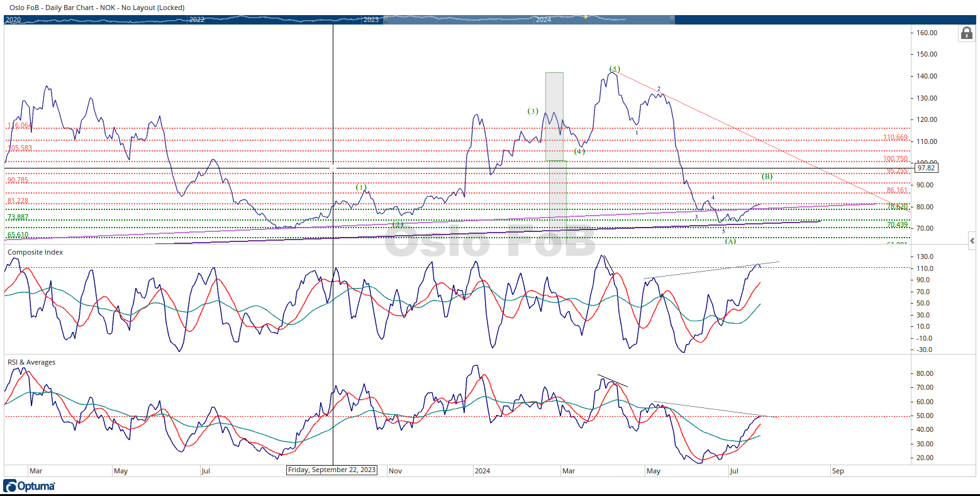The width and height of the screenshot is (980, 496).
Task: Select the green wave label (3)
Action: click(x=533, y=111)
